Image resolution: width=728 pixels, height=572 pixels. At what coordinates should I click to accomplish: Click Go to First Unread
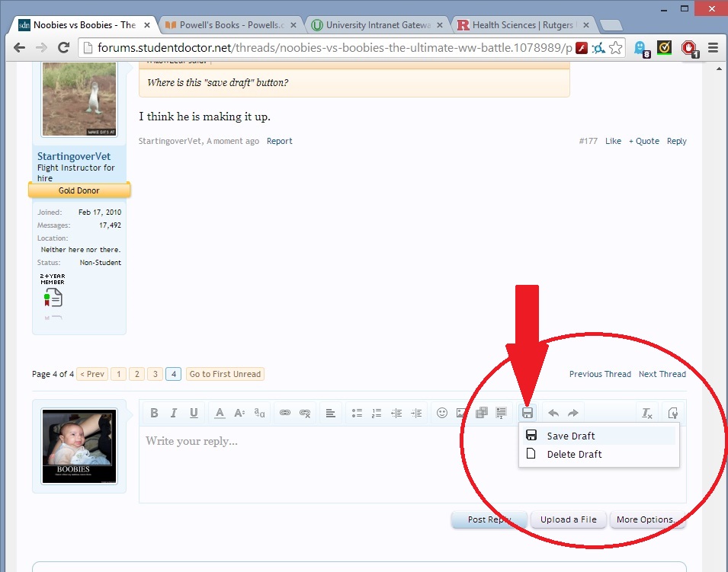pyautogui.click(x=225, y=374)
